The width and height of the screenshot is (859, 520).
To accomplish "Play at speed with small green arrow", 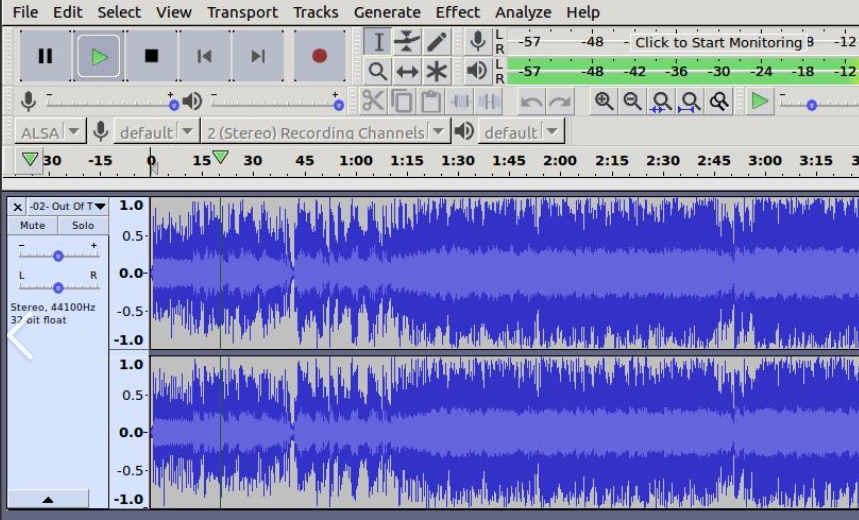I will pos(759,101).
